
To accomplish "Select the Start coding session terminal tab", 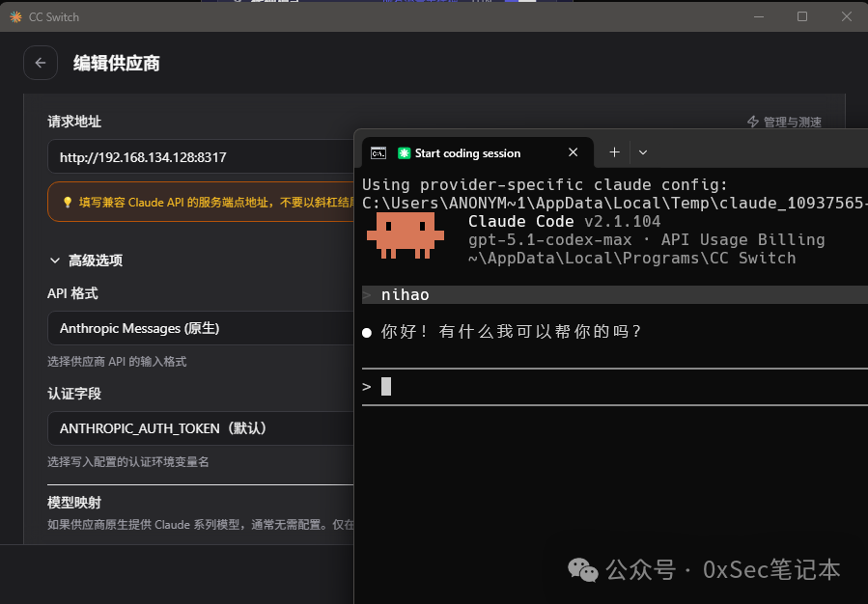I will pos(477,152).
